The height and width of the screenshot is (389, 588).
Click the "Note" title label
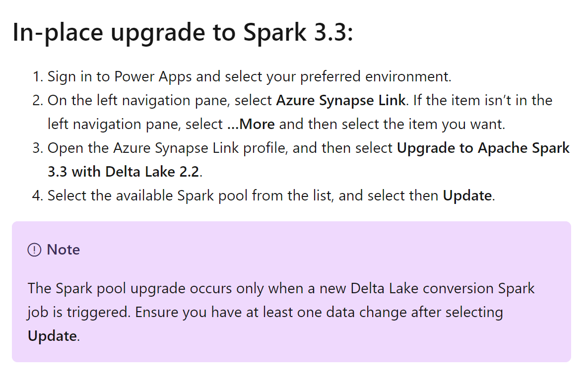pyautogui.click(x=64, y=250)
